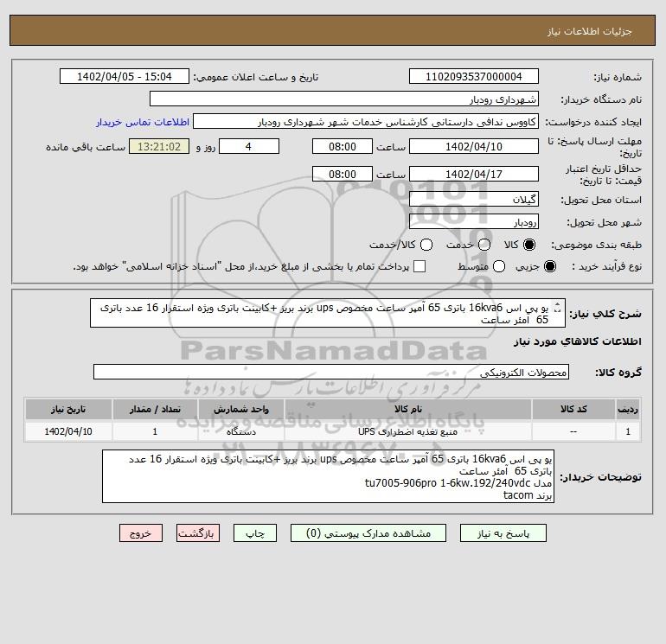Image resolution: width=666 pixels, height=644 pixels.
Task: Click the چاپ print button
Action: [255, 532]
